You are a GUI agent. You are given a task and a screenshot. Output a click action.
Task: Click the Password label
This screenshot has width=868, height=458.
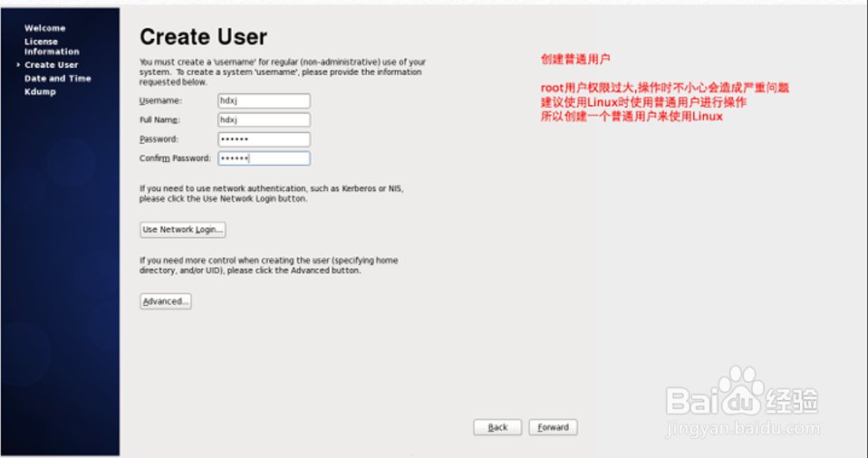pyautogui.click(x=159, y=139)
